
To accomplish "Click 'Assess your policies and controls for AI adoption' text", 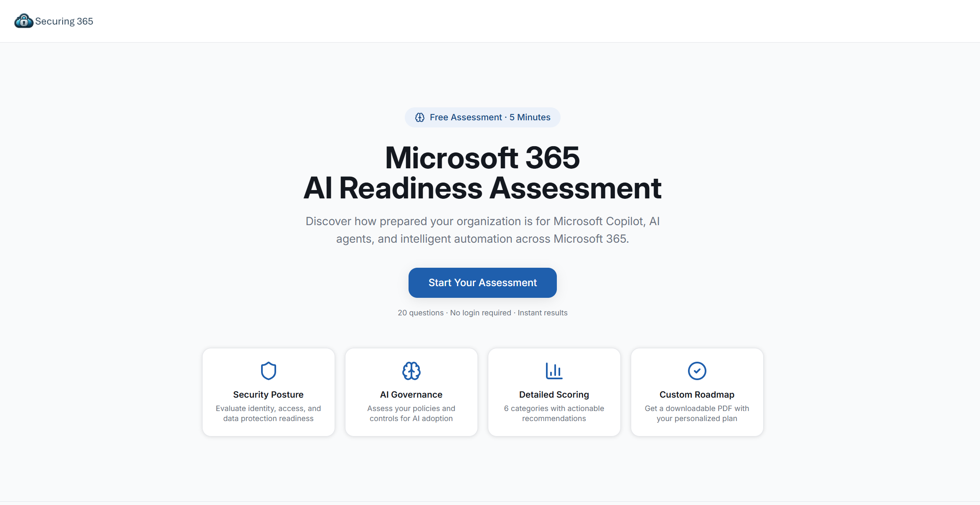I will 411,414.
